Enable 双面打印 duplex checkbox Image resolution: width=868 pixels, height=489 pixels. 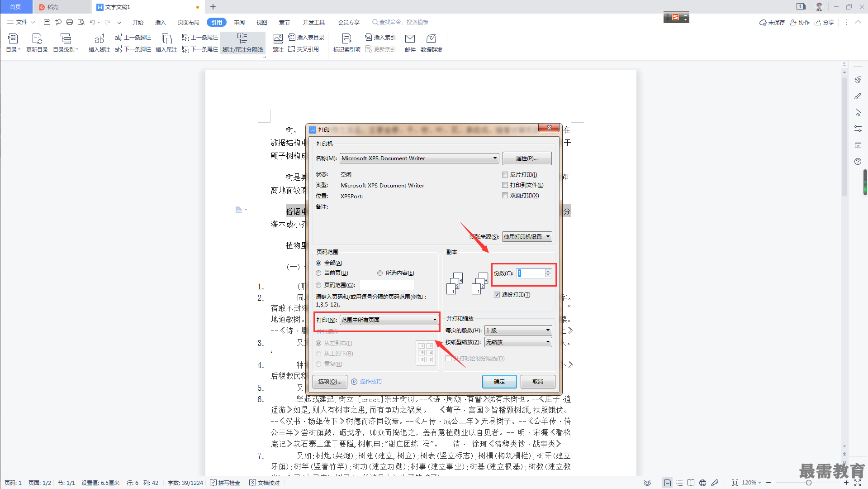pos(505,196)
